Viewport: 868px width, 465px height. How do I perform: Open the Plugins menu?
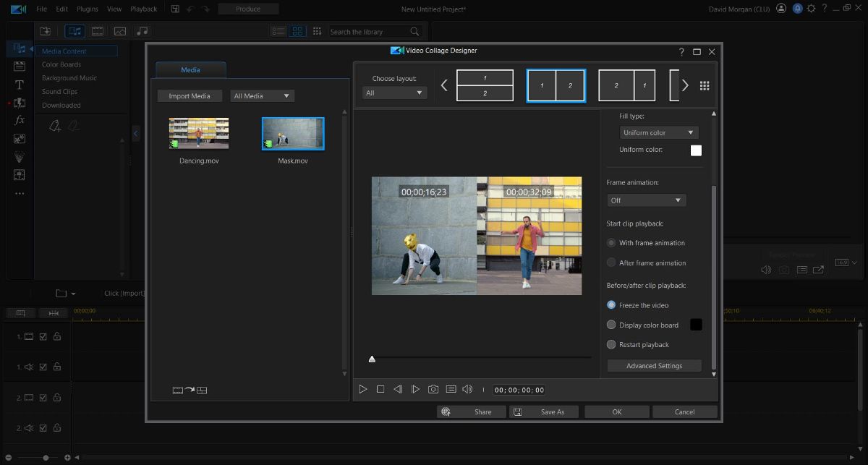[87, 9]
